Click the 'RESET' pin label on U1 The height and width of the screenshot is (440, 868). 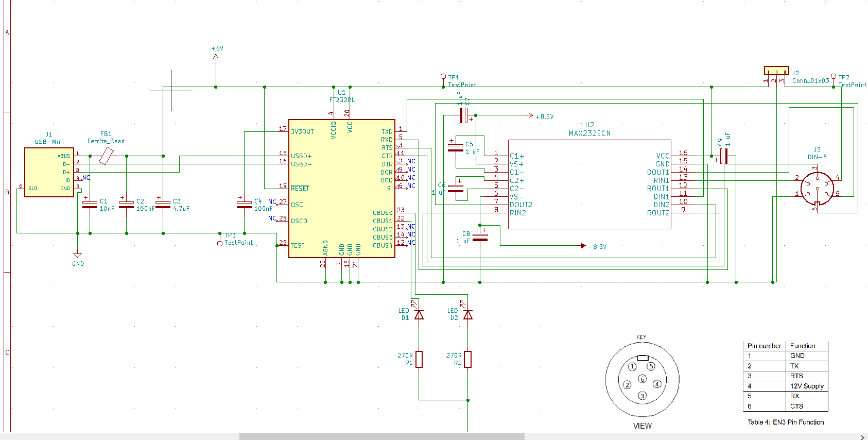pyautogui.click(x=300, y=189)
